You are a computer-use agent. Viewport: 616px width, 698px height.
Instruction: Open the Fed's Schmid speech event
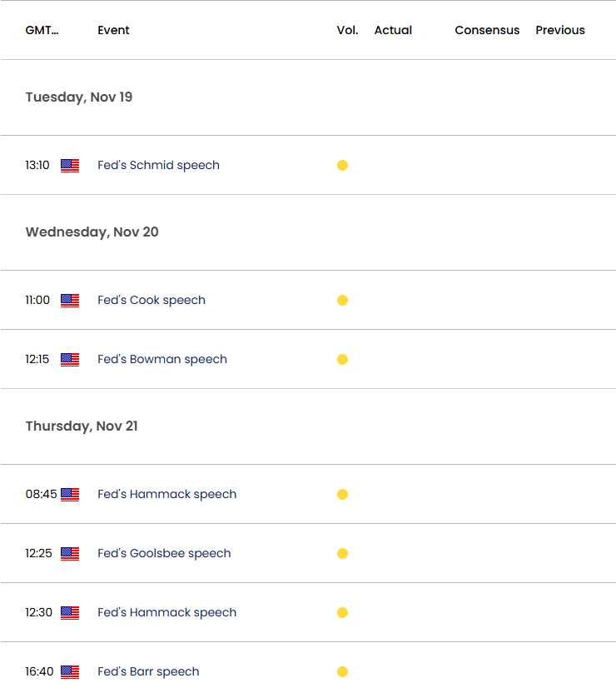click(158, 166)
